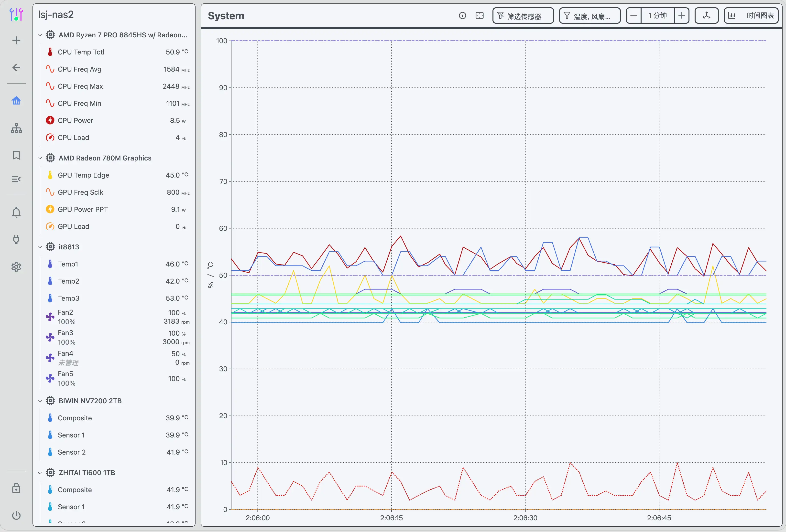Click the plus add icon in sidebar
786x532 pixels.
pos(16,41)
